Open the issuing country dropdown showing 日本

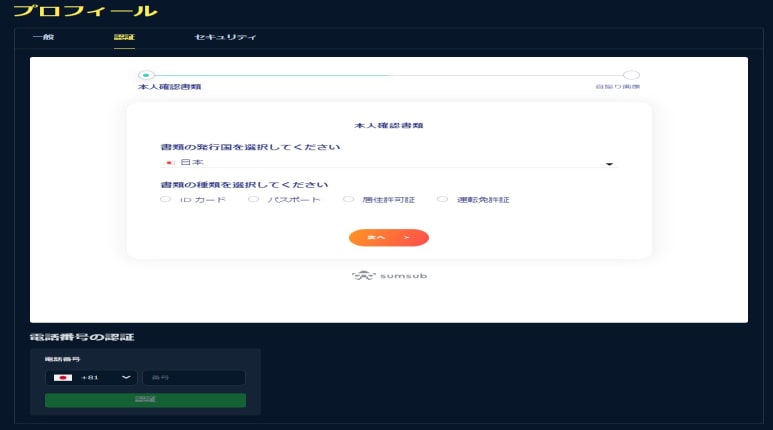(x=389, y=162)
